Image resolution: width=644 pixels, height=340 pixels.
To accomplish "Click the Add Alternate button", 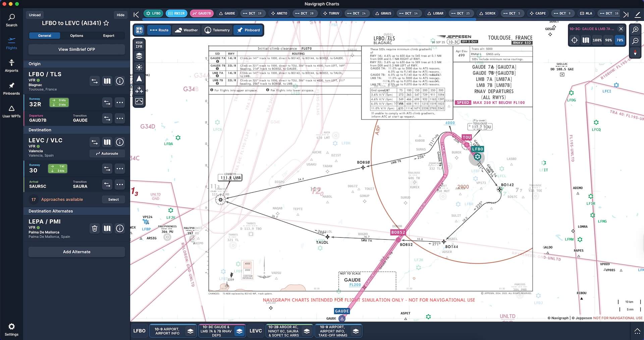I will 76,252.
